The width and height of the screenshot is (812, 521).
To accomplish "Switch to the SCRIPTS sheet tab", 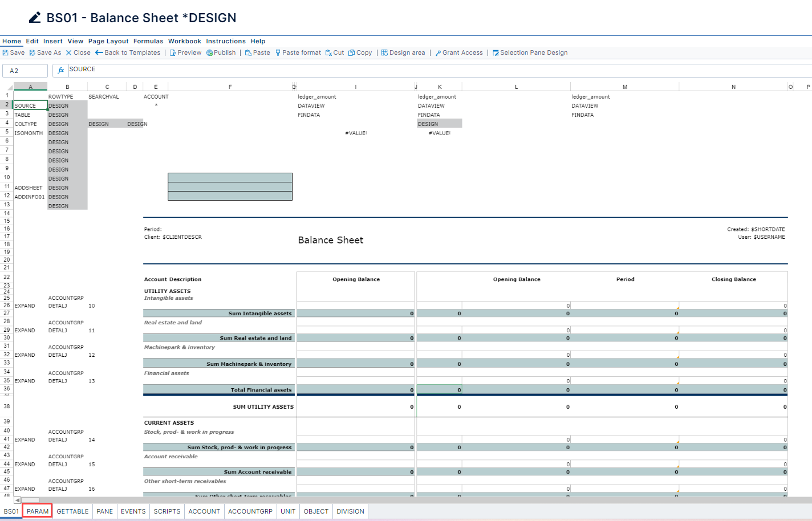I will (x=167, y=511).
